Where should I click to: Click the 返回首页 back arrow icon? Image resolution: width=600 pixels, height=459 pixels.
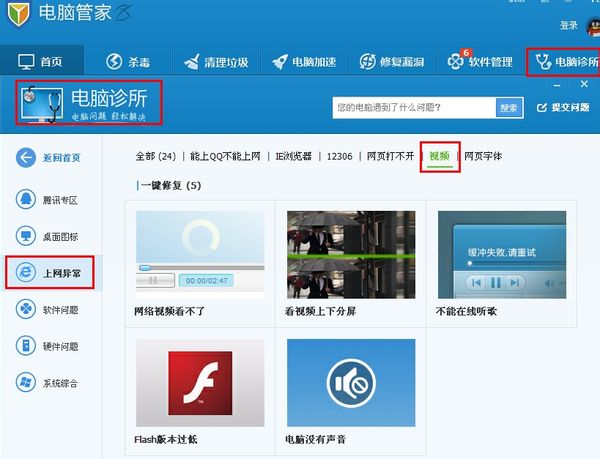(26, 157)
